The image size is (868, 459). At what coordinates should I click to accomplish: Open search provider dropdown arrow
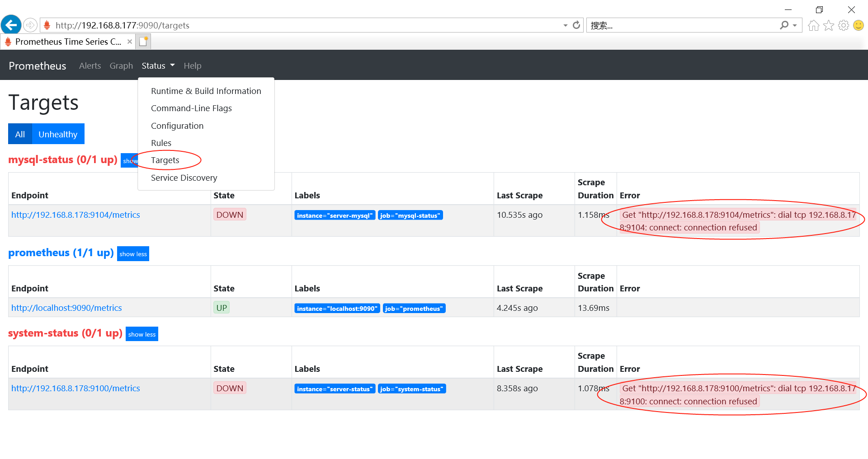point(795,25)
